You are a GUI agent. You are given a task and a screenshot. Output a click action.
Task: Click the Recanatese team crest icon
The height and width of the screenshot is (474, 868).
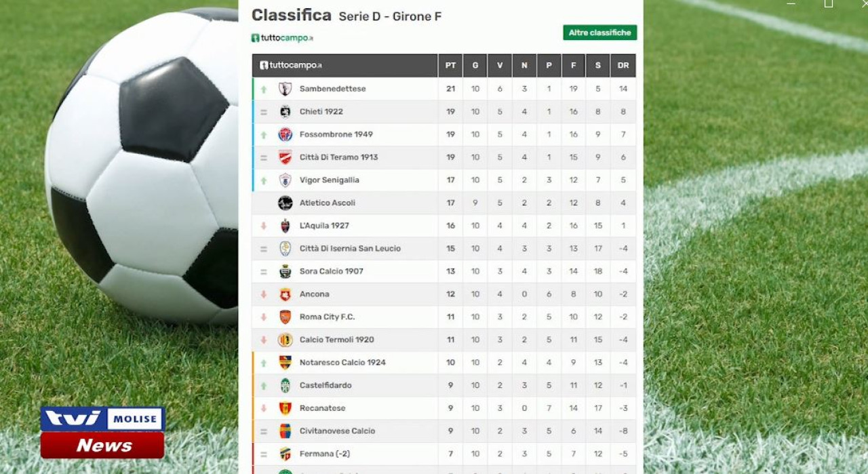coord(285,408)
